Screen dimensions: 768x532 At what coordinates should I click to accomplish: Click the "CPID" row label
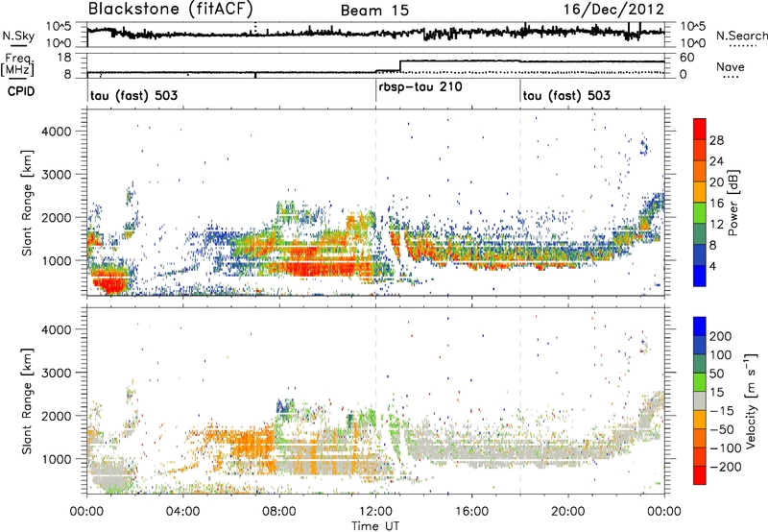tap(21, 91)
